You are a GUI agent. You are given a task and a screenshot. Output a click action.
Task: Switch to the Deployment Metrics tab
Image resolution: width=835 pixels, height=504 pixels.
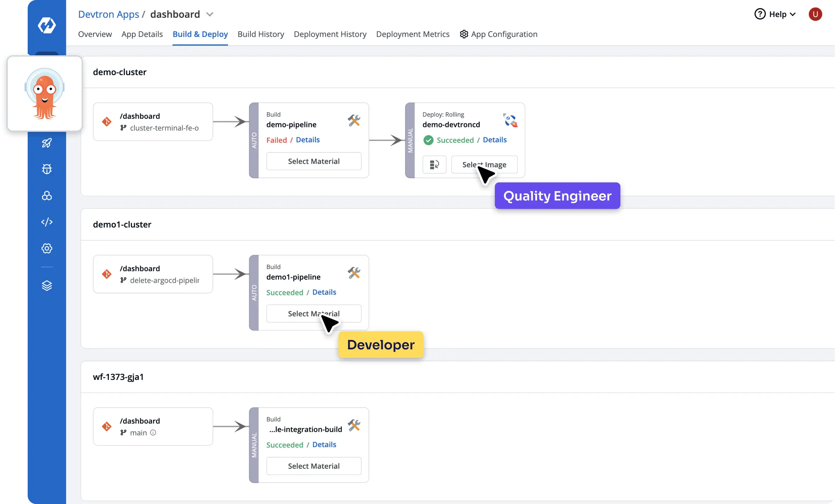[413, 34]
